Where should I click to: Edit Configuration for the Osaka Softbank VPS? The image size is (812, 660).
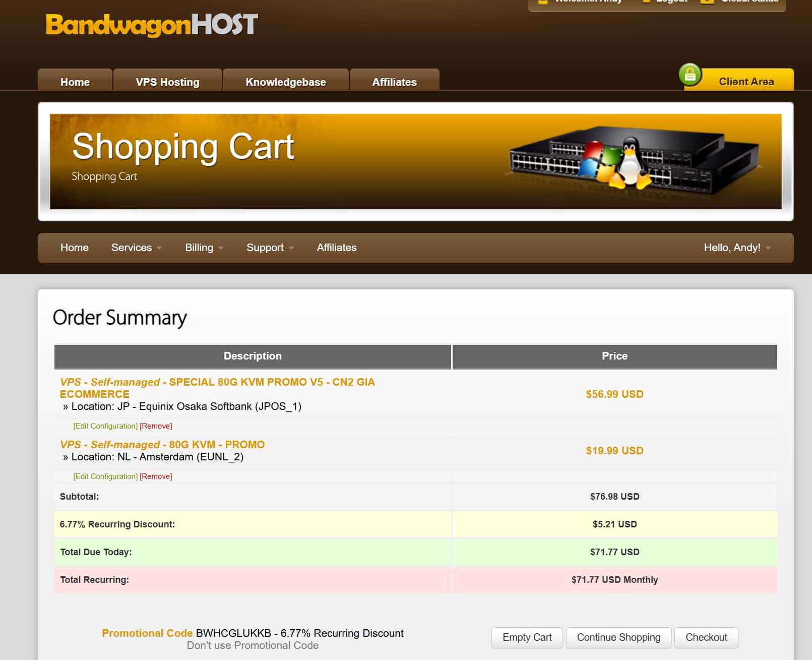[x=105, y=426]
